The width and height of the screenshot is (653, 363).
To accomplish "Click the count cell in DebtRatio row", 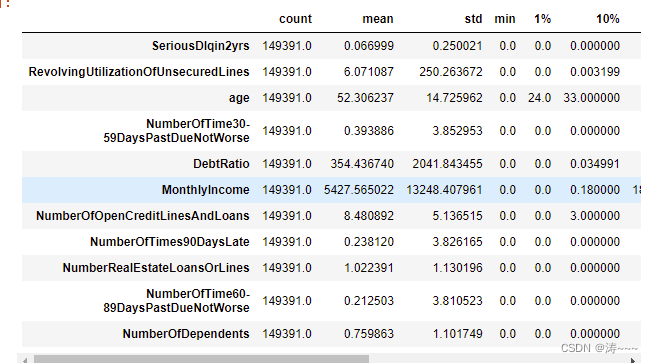I will tap(287, 164).
